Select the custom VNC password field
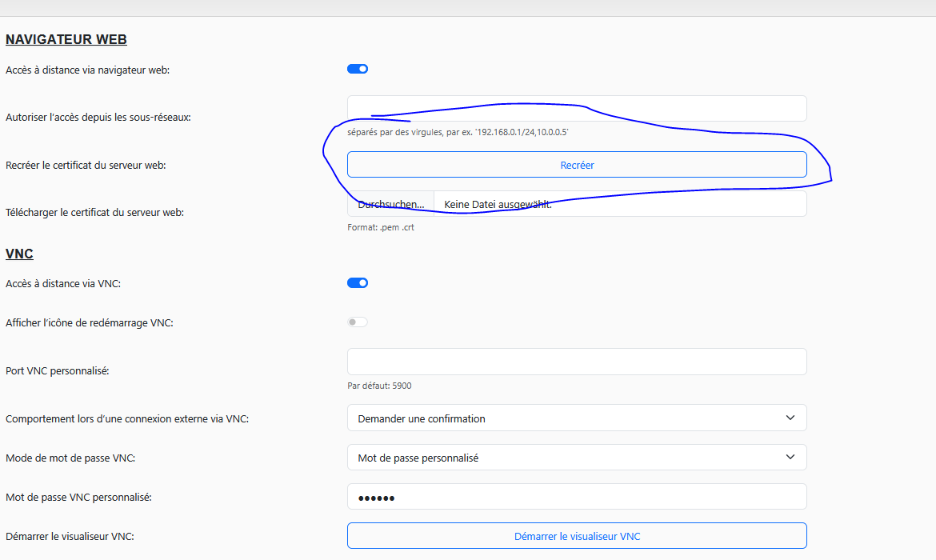Screen dimensions: 936x560 point(576,497)
